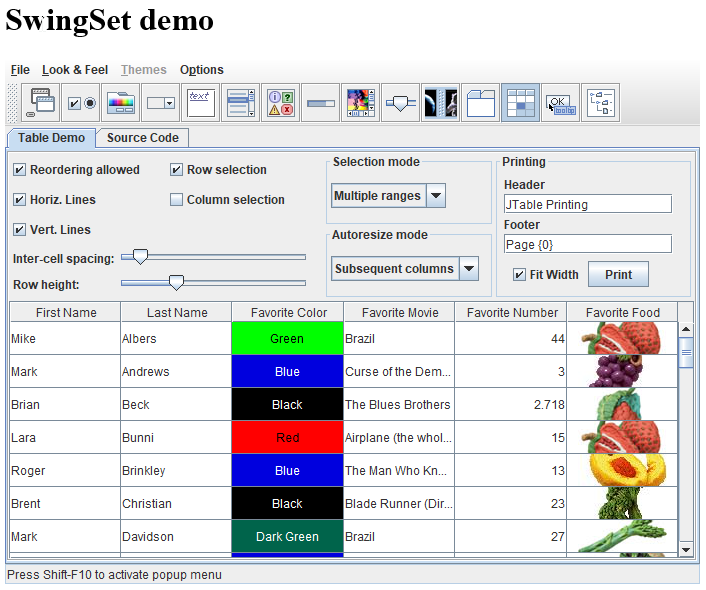Click the Last Name column header

(x=177, y=312)
